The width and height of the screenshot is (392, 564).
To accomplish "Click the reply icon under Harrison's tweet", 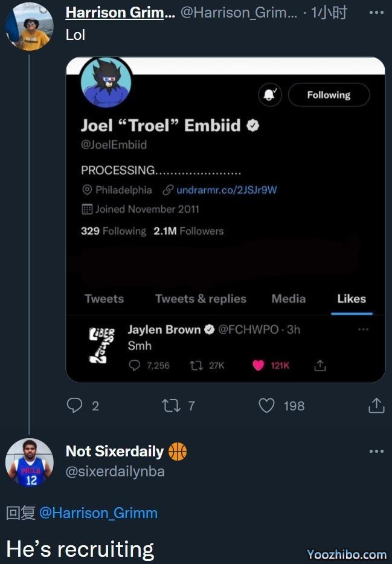I will click(74, 406).
